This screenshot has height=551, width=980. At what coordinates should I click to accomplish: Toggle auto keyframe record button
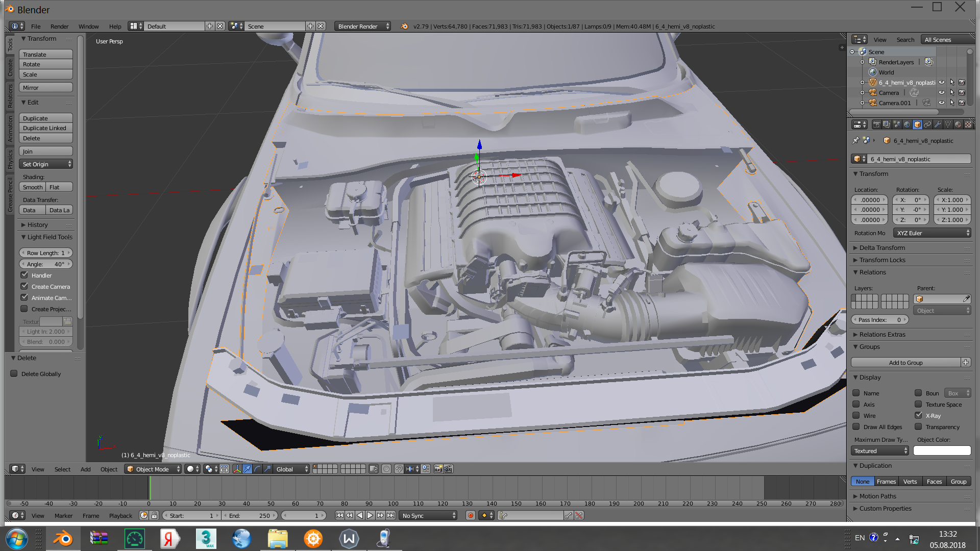click(x=471, y=515)
